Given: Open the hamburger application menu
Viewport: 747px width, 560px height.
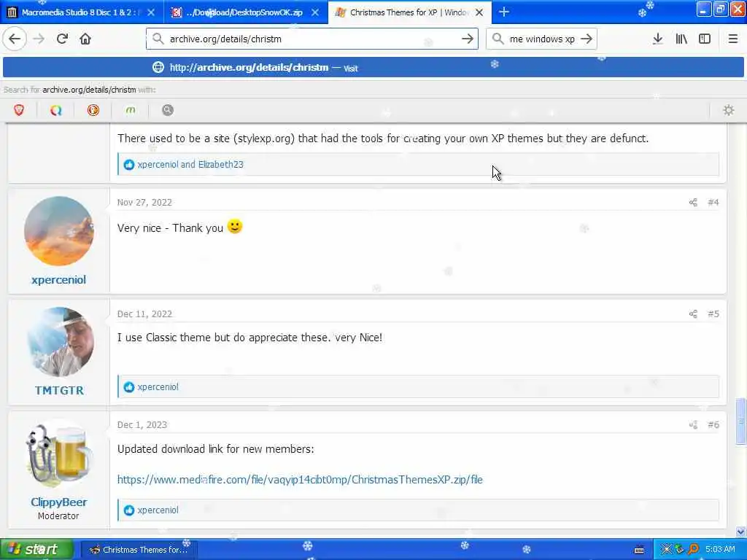Looking at the screenshot, I should [733, 39].
